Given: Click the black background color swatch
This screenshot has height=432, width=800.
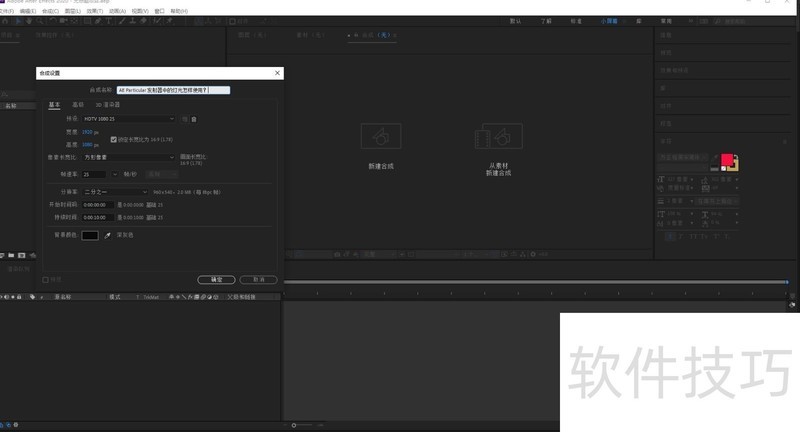Looking at the screenshot, I should point(90,235).
